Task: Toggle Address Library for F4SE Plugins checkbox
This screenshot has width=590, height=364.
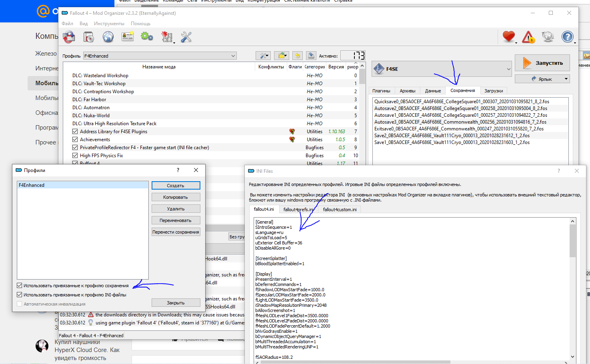Action: coord(75,132)
